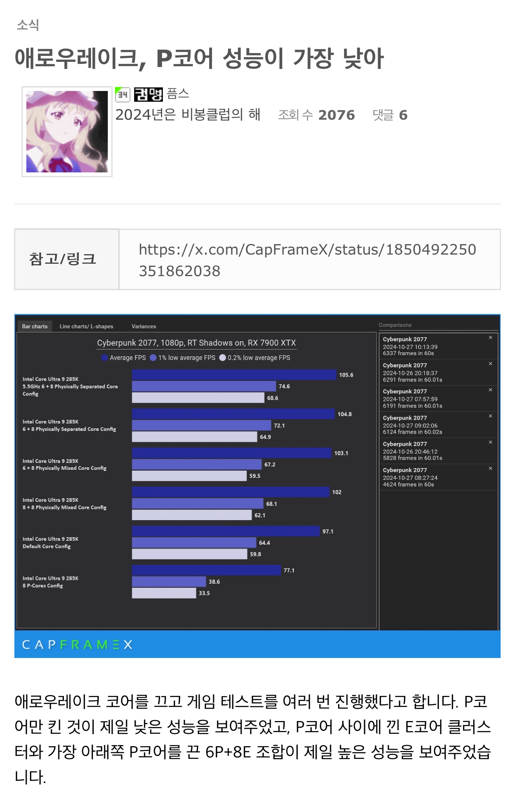515x812 pixels.
Task: Click the 33.5 0.2% low FPS bar
Action: coord(164,593)
